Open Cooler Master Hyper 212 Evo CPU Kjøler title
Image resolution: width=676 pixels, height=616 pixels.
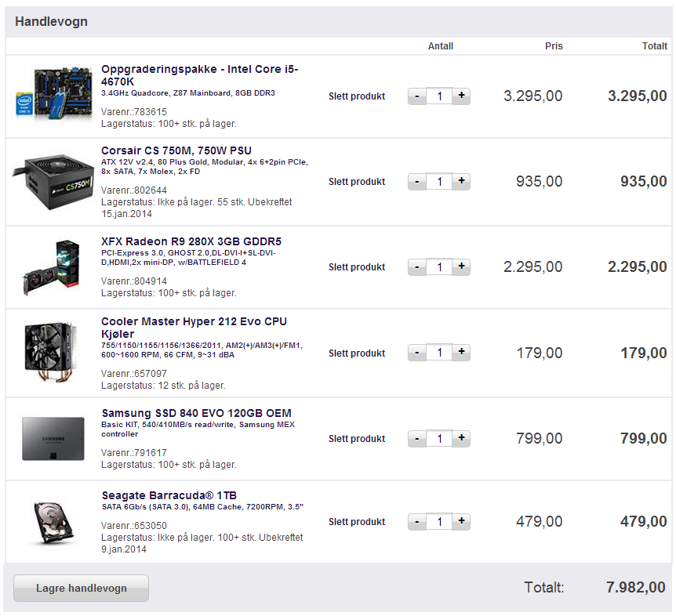194,328
